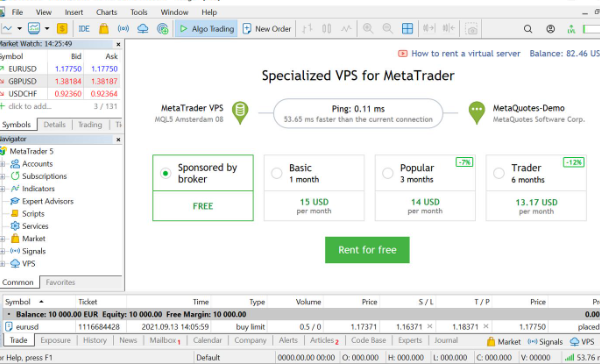Image resolution: width=600 pixels, height=364 pixels.
Task: Click the zoom out magnifier
Action: pos(388,28)
